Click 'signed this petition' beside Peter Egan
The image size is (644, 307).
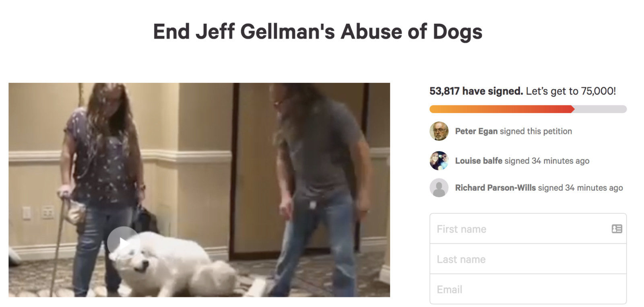(x=536, y=131)
